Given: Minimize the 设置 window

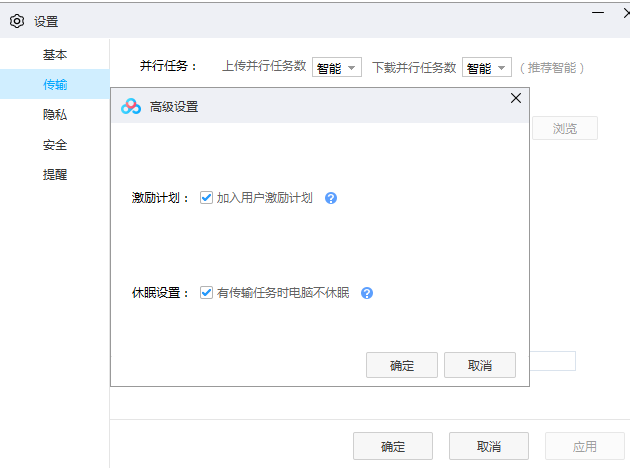Looking at the screenshot, I should pyautogui.click(x=598, y=13).
